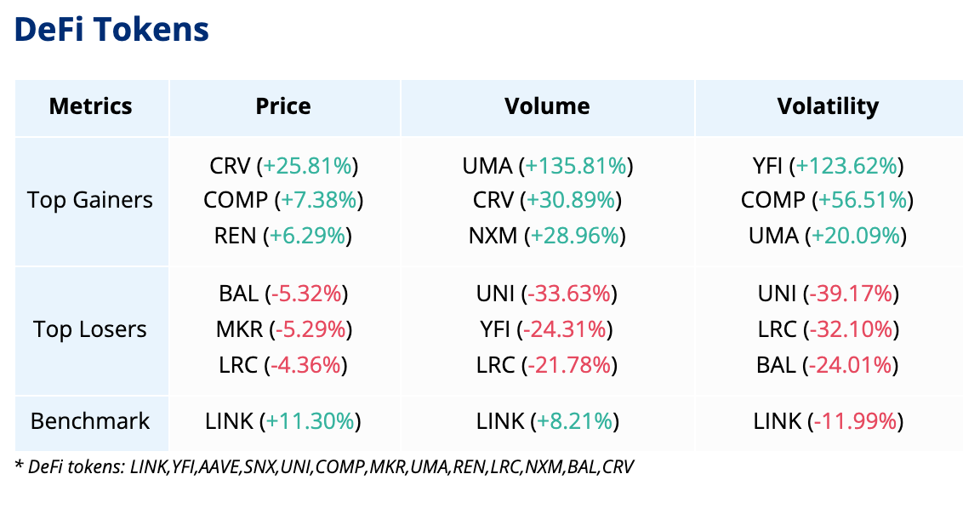Select the Top Gainers row label
Screen dimensions: 980x514
tap(90, 200)
